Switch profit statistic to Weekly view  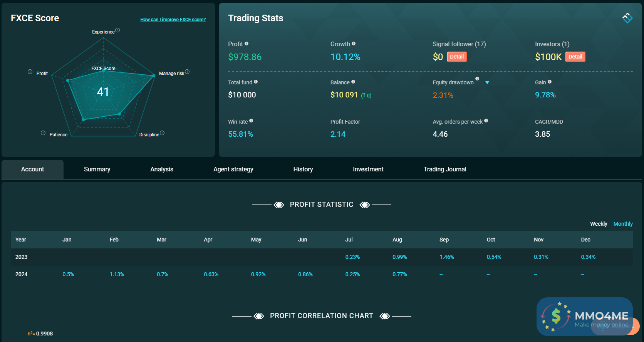599,224
